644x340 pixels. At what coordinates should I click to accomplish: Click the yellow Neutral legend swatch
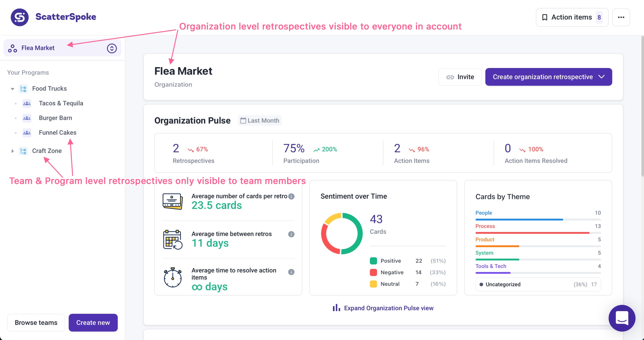pyautogui.click(x=373, y=284)
